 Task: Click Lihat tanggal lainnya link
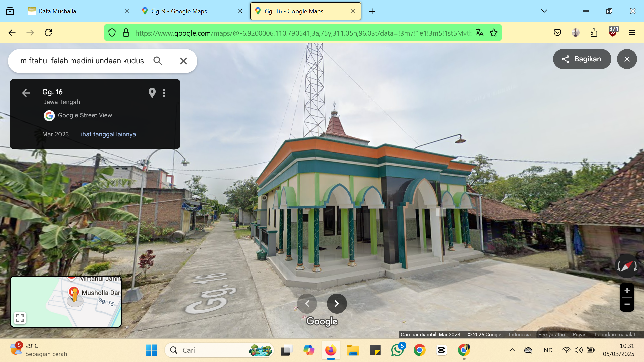107,134
